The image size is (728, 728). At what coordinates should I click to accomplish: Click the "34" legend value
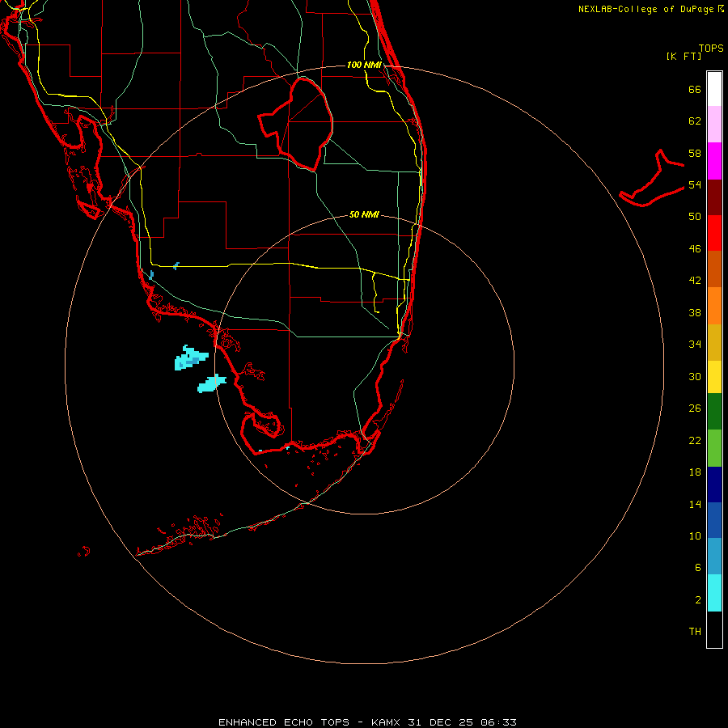695,344
